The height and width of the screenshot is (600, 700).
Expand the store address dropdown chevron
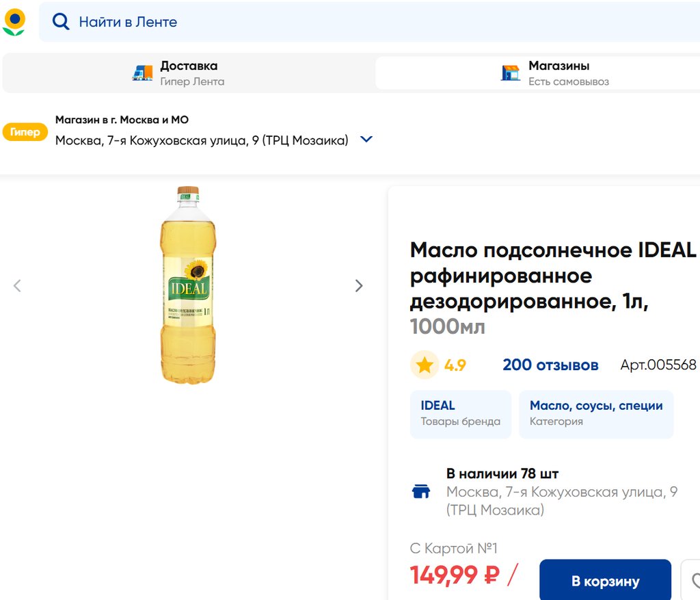(366, 140)
